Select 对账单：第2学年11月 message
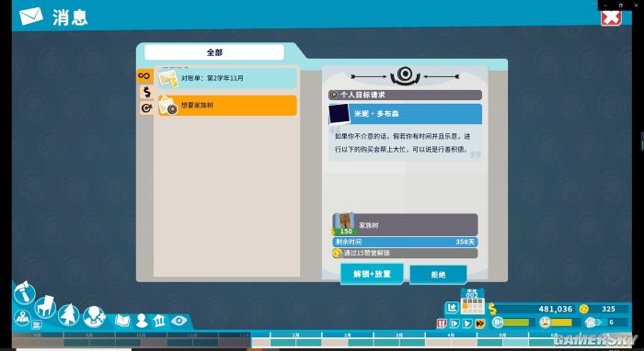 coord(227,78)
